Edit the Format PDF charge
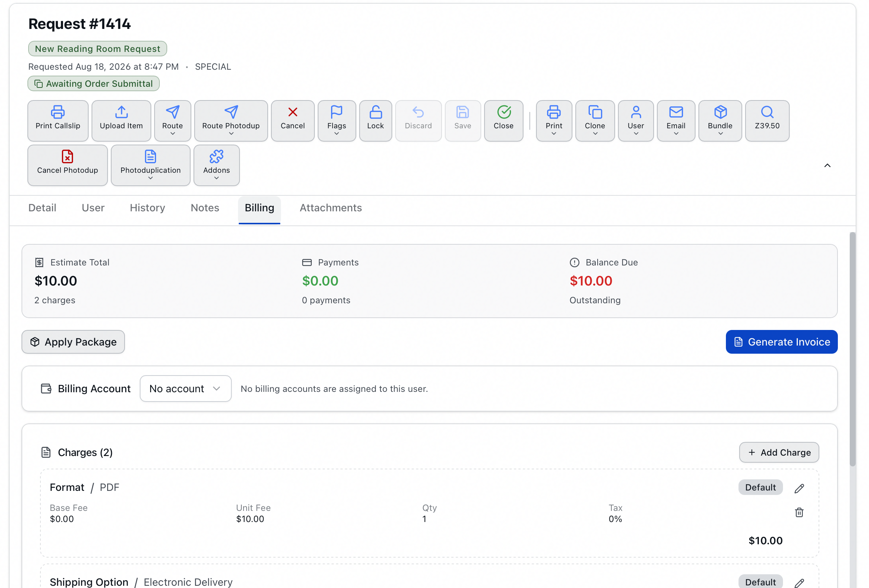 click(x=799, y=488)
